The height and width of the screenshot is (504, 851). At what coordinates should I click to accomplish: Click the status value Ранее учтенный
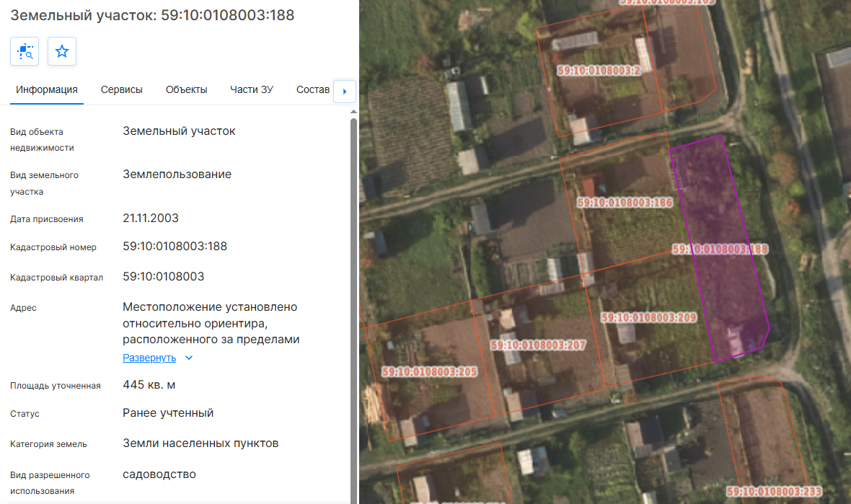pyautogui.click(x=168, y=413)
